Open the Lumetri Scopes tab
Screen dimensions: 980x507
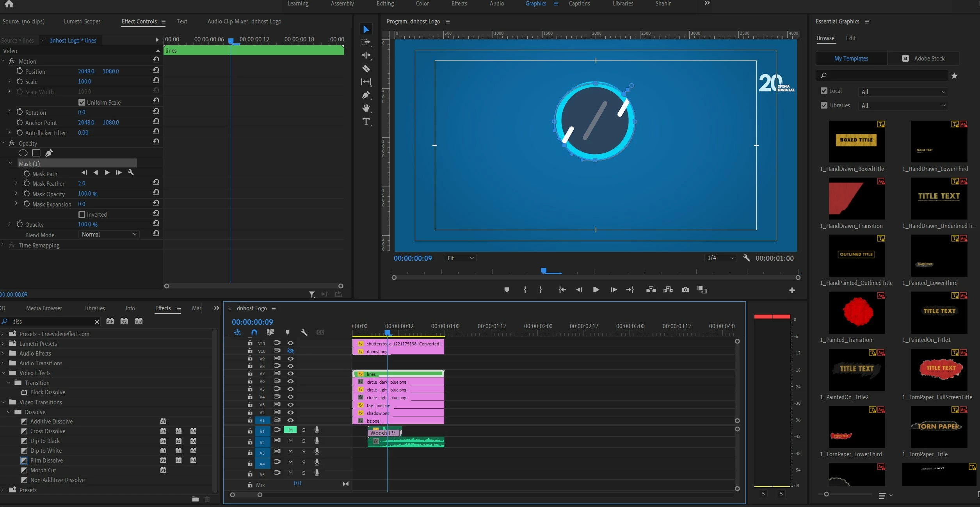coord(82,21)
